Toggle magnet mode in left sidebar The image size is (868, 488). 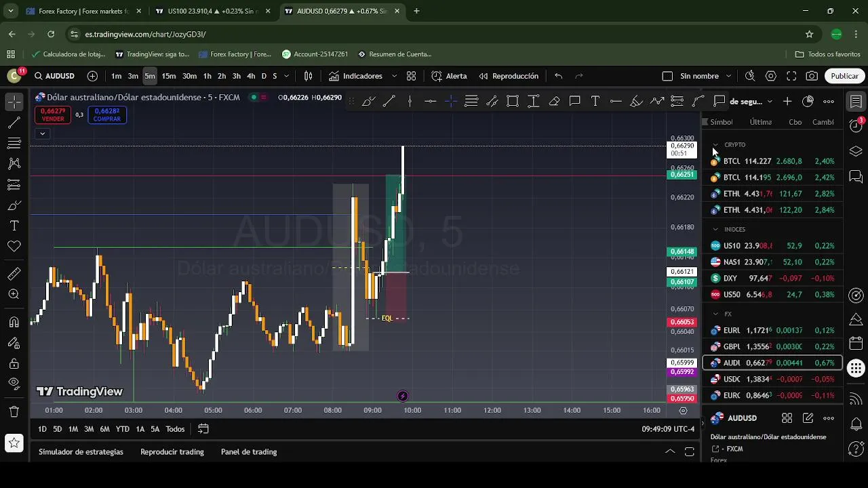click(x=14, y=322)
